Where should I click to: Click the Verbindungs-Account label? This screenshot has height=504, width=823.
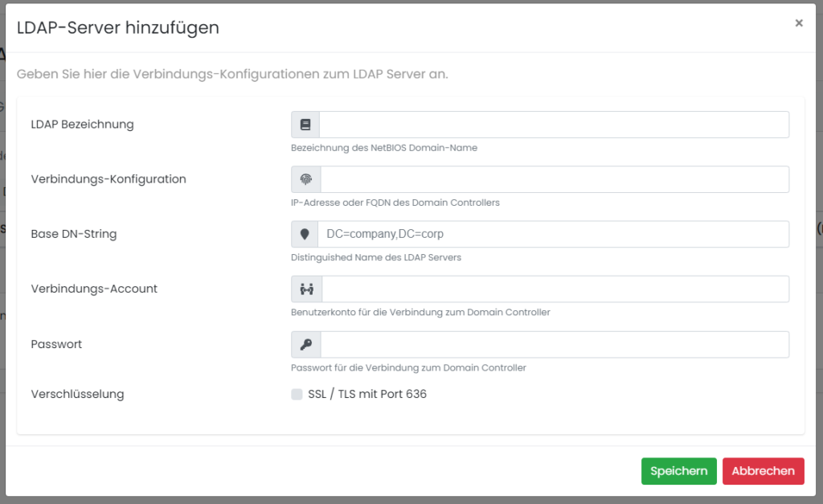pos(94,289)
